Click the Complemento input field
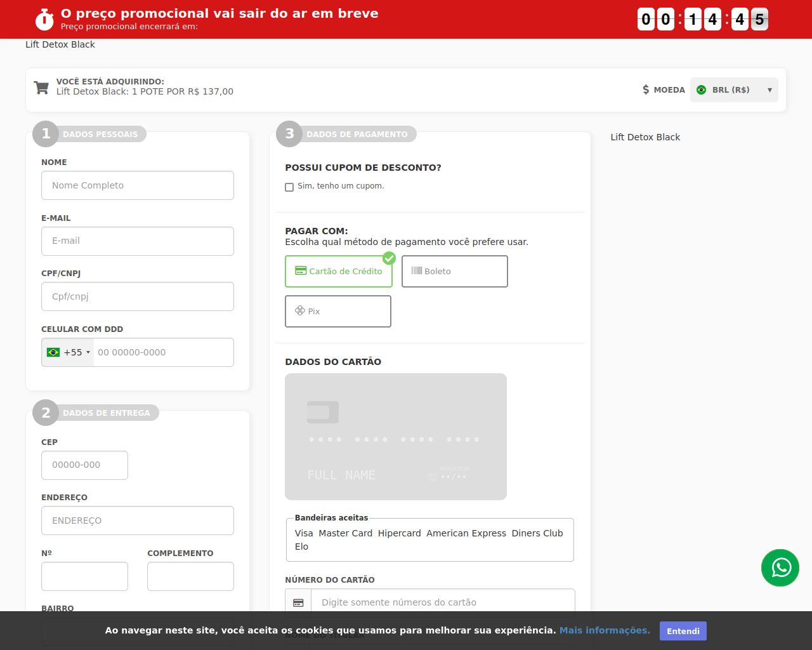 point(190,576)
